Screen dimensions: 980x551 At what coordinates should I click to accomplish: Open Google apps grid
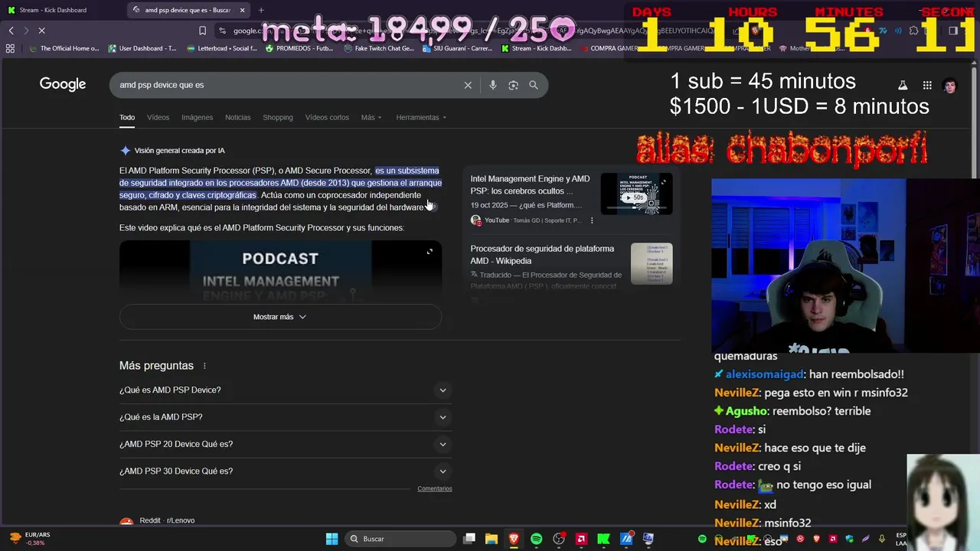coord(927,86)
